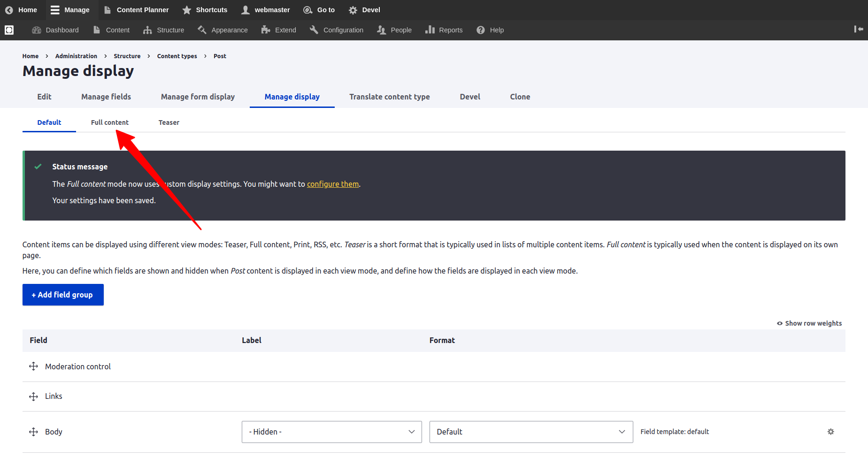Click the Devel gear icon in top bar
868x458 pixels.
point(353,10)
